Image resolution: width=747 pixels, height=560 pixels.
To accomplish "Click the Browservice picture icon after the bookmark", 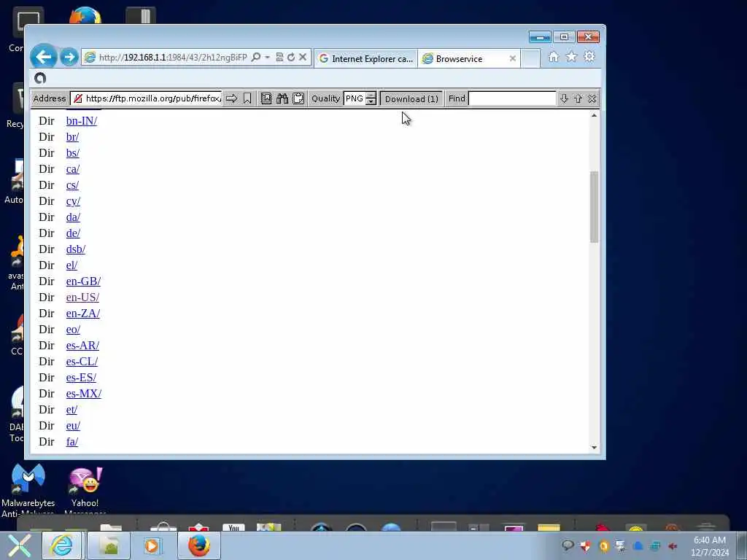I will click(266, 98).
